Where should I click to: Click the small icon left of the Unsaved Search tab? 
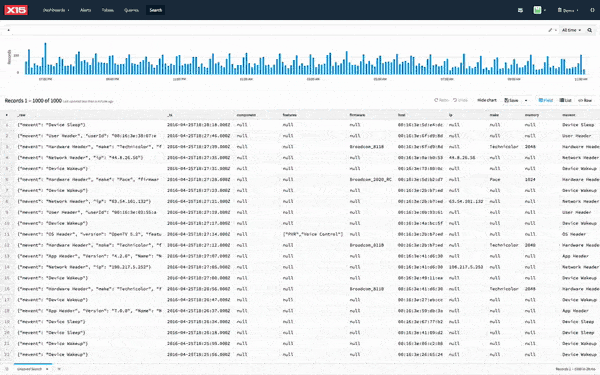coord(7,369)
